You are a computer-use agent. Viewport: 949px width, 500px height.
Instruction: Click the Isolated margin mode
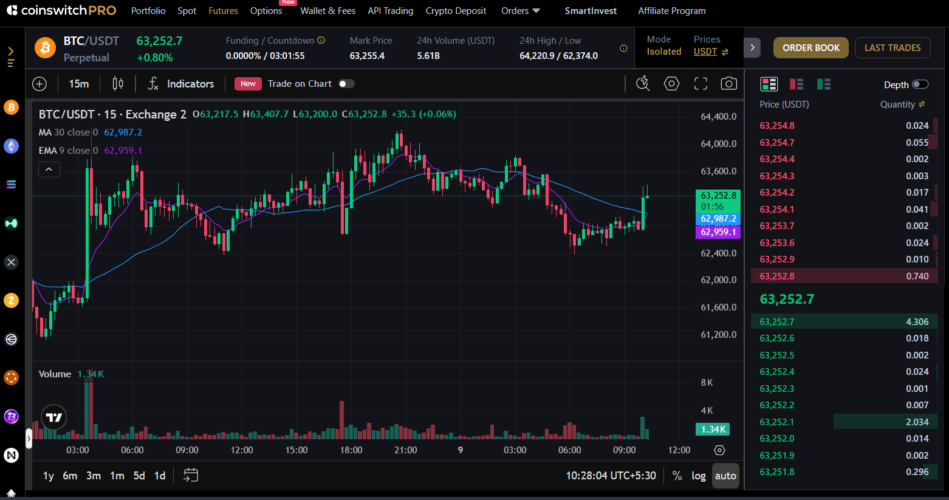pos(664,52)
